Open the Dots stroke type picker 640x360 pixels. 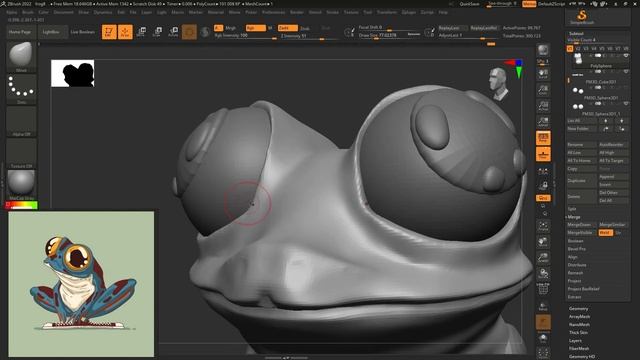click(21, 89)
